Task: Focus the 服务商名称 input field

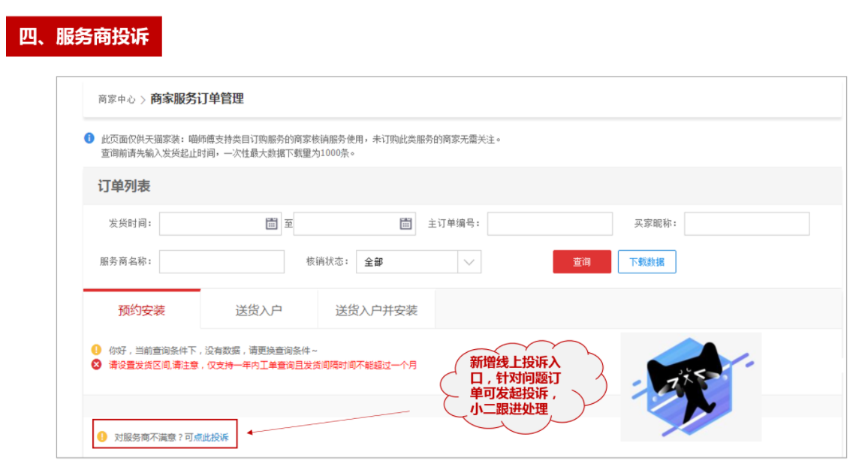Action: coord(222,262)
